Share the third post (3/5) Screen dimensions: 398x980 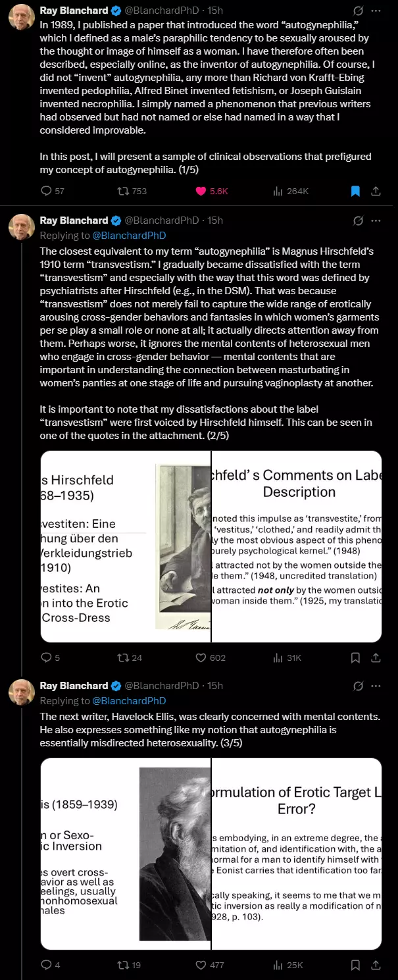coord(376,965)
